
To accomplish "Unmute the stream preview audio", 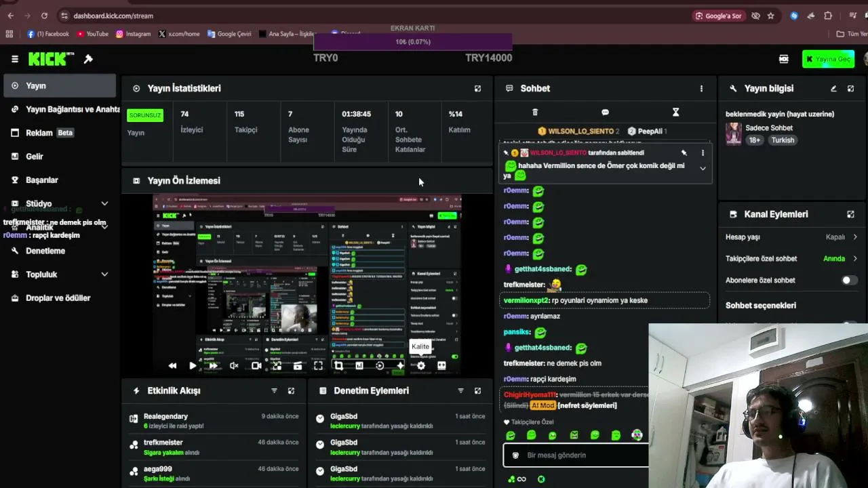I will [x=234, y=365].
